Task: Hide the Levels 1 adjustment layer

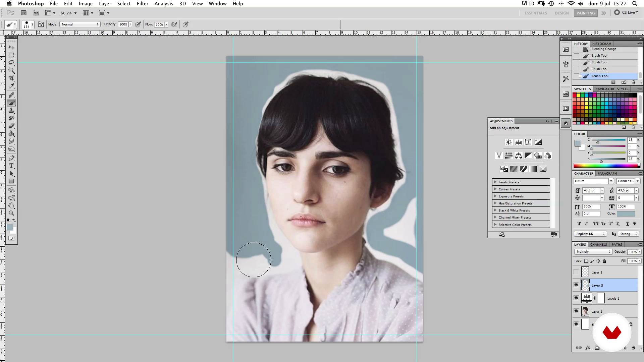Action: click(576, 298)
